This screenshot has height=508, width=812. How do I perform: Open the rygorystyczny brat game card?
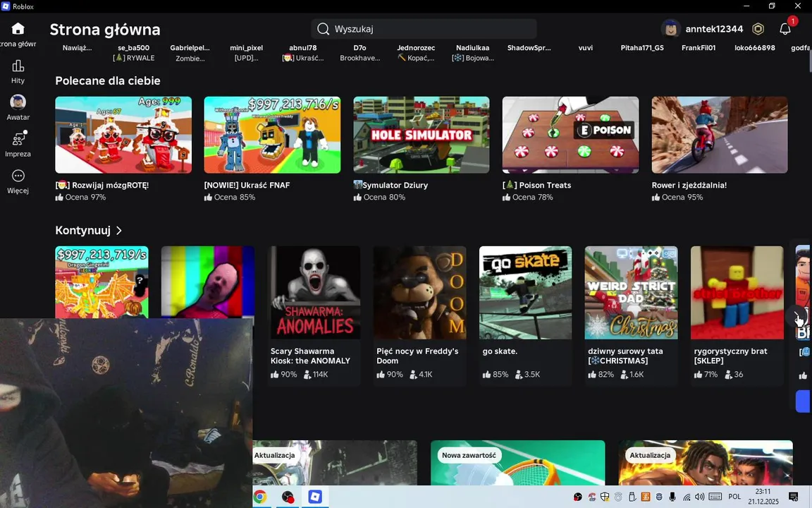coord(737,315)
